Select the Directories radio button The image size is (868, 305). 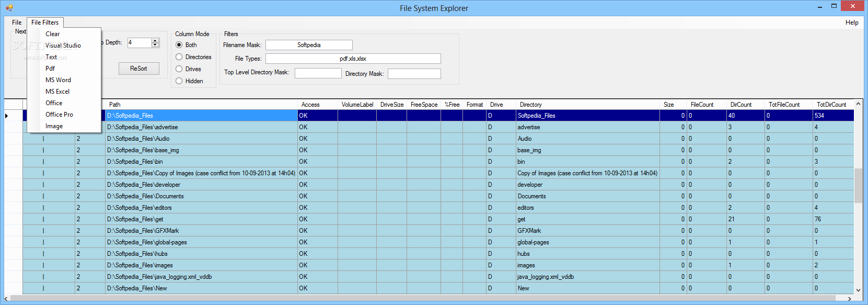pyautogui.click(x=179, y=57)
